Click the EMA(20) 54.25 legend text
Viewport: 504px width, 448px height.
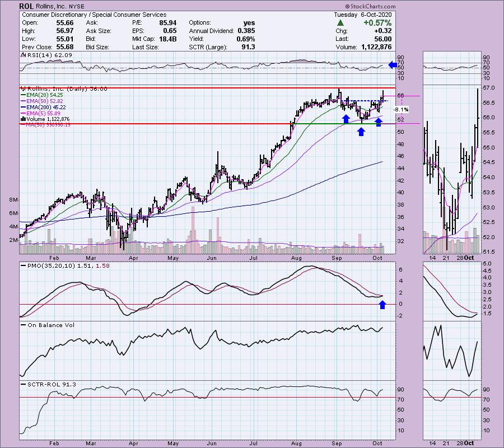(45, 95)
